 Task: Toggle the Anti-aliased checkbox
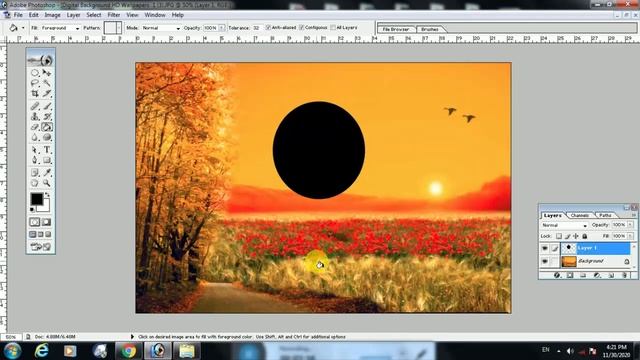pyautogui.click(x=268, y=27)
